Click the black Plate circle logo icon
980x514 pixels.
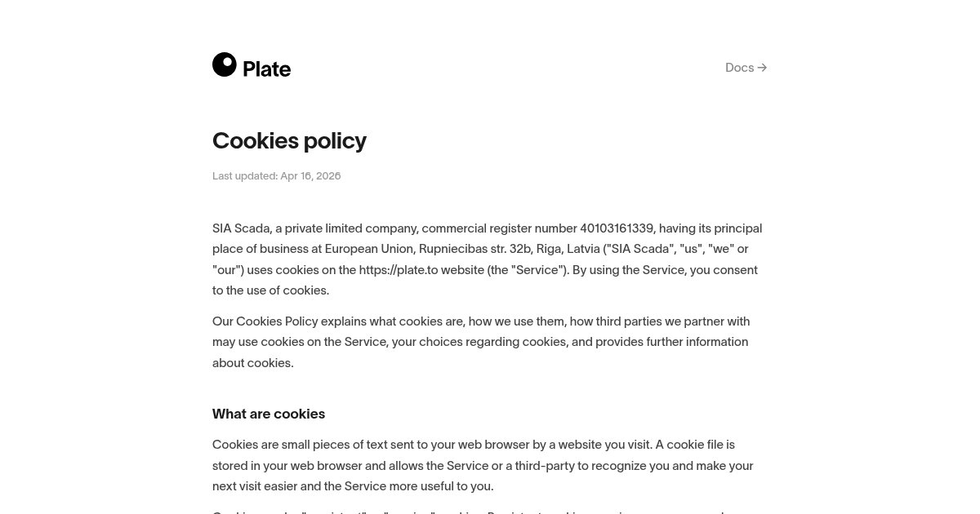click(225, 64)
